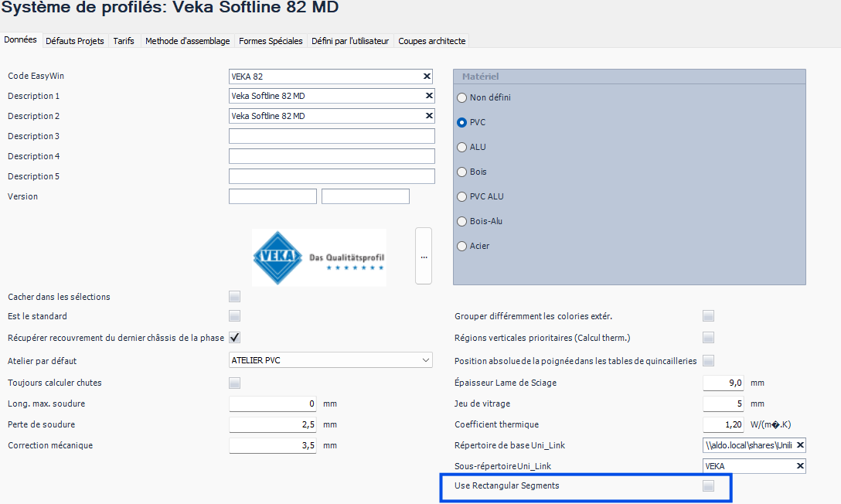This screenshot has height=504, width=841.
Task: Select the PVC material radio button
Action: pos(461,122)
